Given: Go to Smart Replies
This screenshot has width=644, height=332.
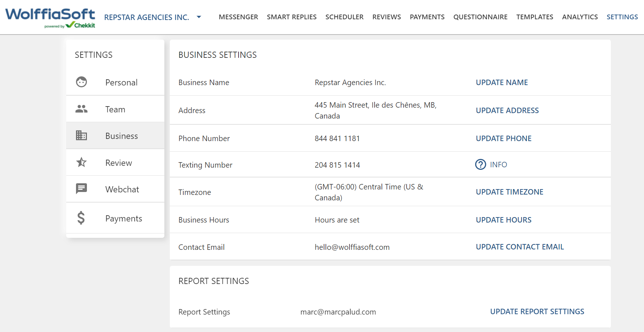Looking at the screenshot, I should point(292,17).
